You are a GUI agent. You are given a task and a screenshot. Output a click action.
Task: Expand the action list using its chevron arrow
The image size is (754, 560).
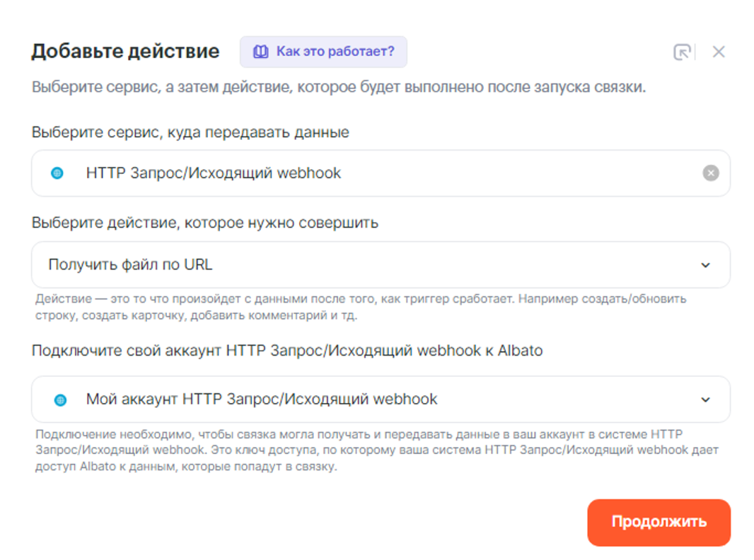coord(705,265)
